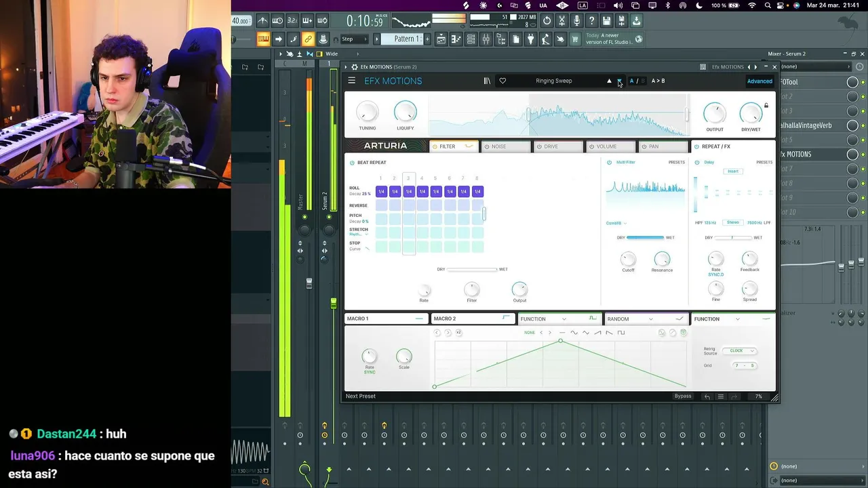Click the x2 function length button

(458, 333)
